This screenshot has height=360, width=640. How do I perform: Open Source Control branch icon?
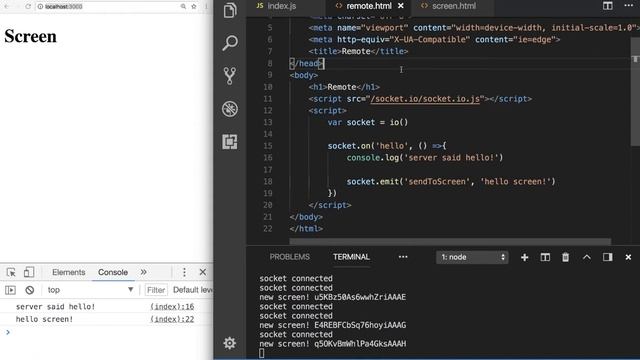(230, 76)
